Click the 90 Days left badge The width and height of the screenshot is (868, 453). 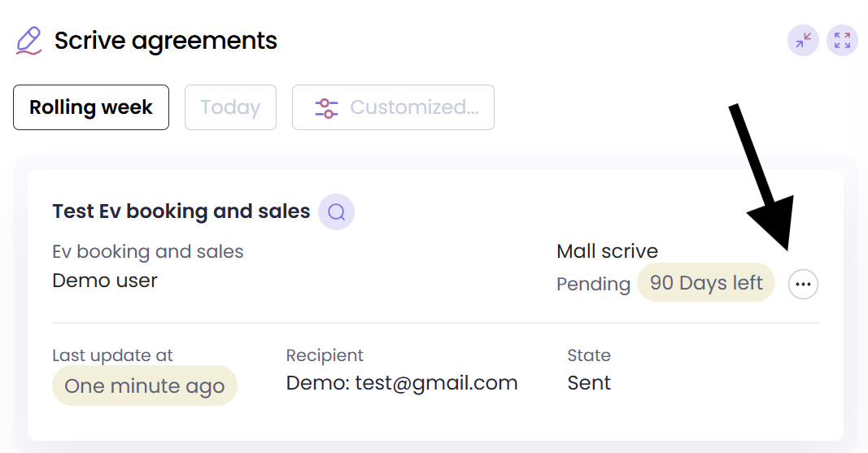pos(706,282)
